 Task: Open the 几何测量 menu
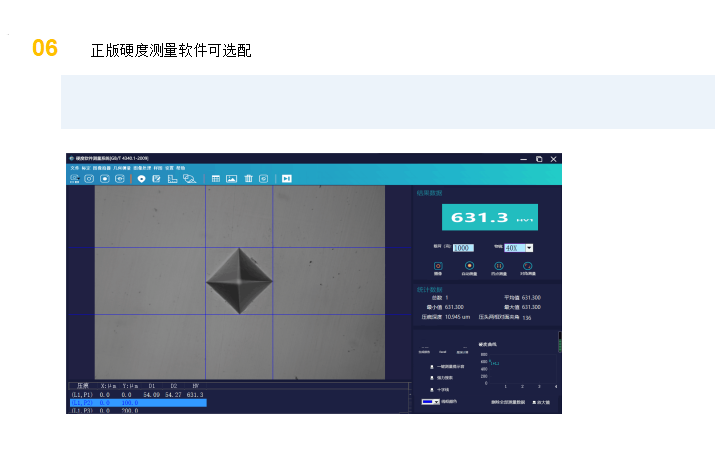tap(122, 168)
